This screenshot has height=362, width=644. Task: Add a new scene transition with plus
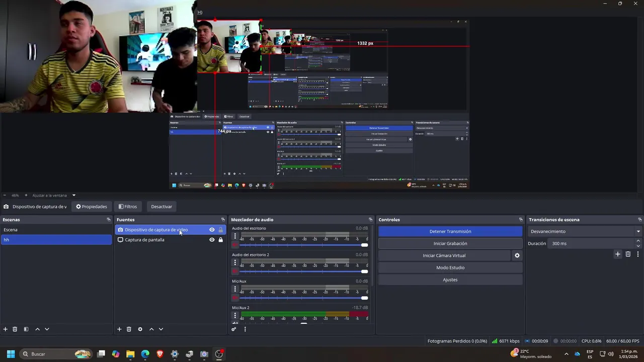pos(618,254)
